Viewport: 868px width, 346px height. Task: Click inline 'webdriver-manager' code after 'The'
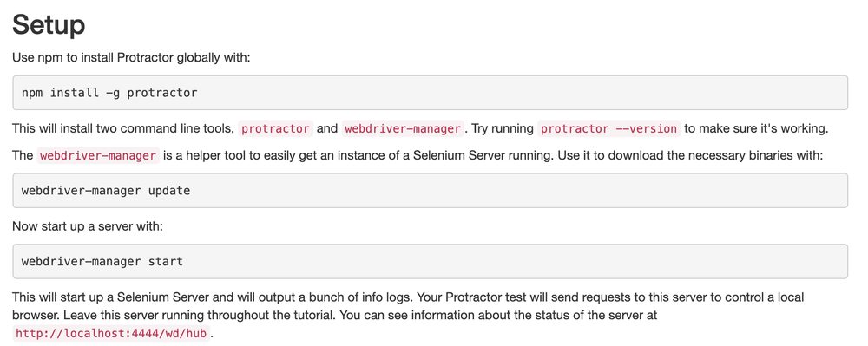[98, 156]
